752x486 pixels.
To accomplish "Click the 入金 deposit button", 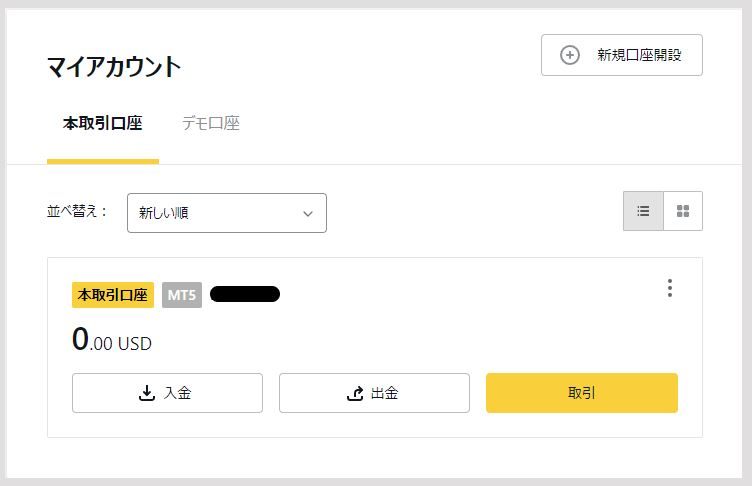I will pyautogui.click(x=167, y=393).
